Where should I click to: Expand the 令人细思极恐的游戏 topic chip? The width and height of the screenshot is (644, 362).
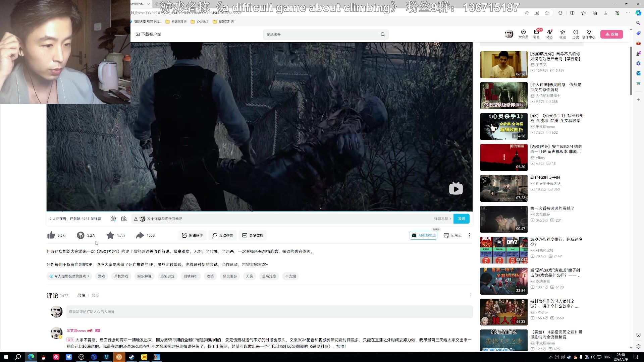point(69,276)
